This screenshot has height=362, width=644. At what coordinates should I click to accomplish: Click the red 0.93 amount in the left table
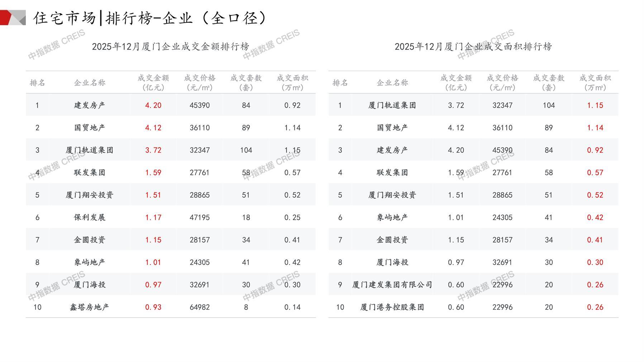[x=153, y=307]
